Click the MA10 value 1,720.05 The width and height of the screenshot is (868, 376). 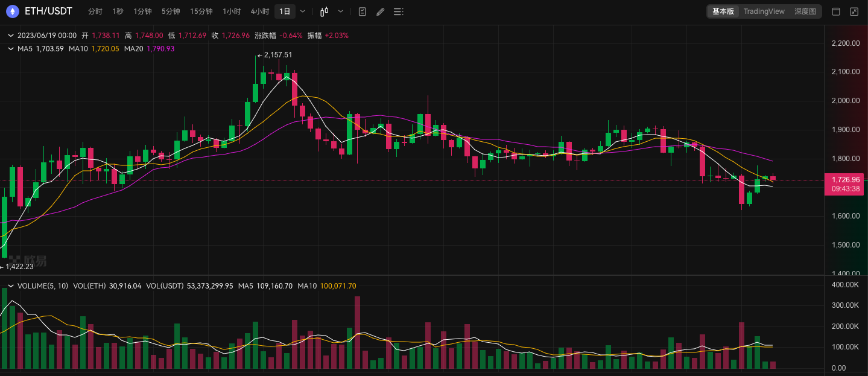106,49
